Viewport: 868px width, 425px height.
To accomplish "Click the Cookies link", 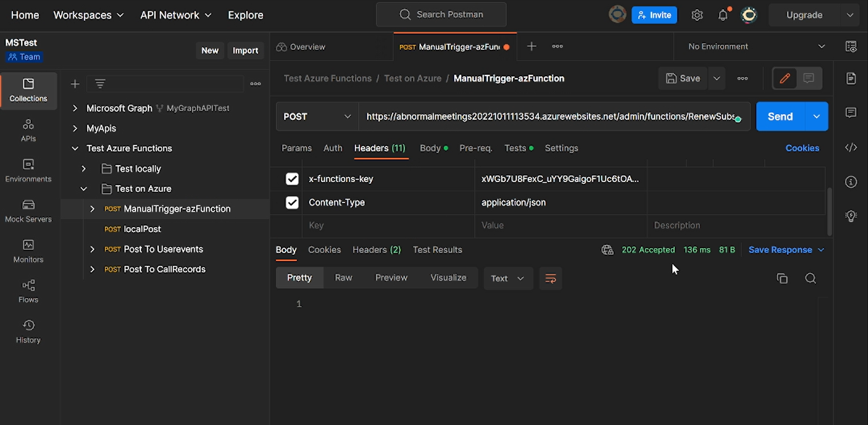I will tap(802, 148).
